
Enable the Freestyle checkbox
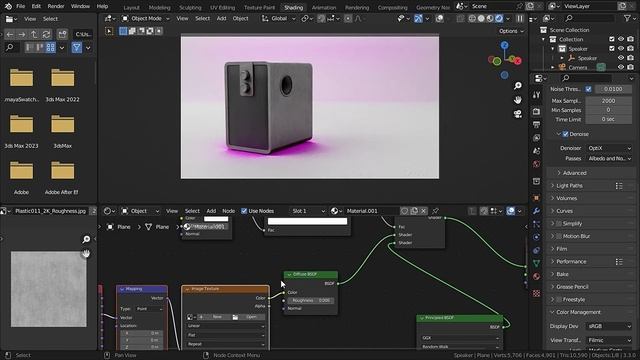559,300
